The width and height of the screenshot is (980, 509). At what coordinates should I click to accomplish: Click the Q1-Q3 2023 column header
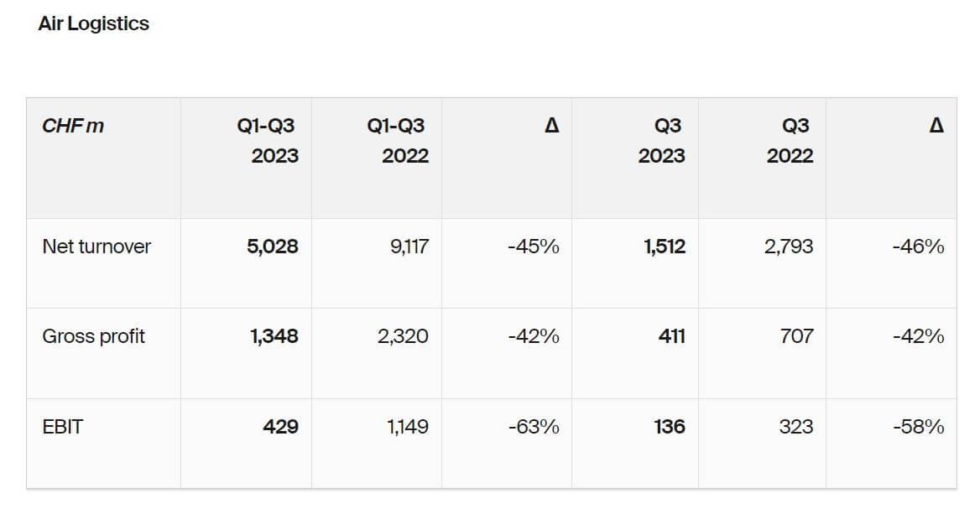click(x=266, y=141)
